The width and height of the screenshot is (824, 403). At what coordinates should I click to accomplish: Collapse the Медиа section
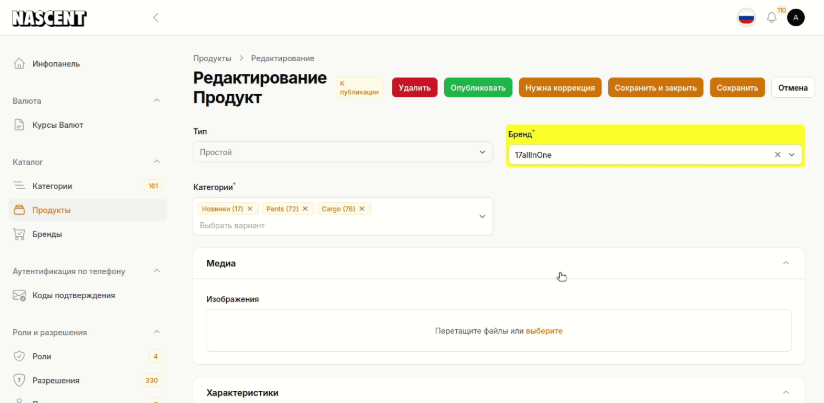pyautogui.click(x=785, y=263)
